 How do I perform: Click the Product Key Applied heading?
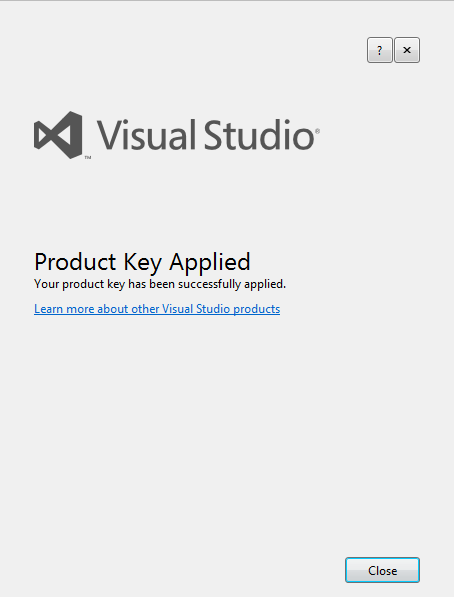pos(142,262)
